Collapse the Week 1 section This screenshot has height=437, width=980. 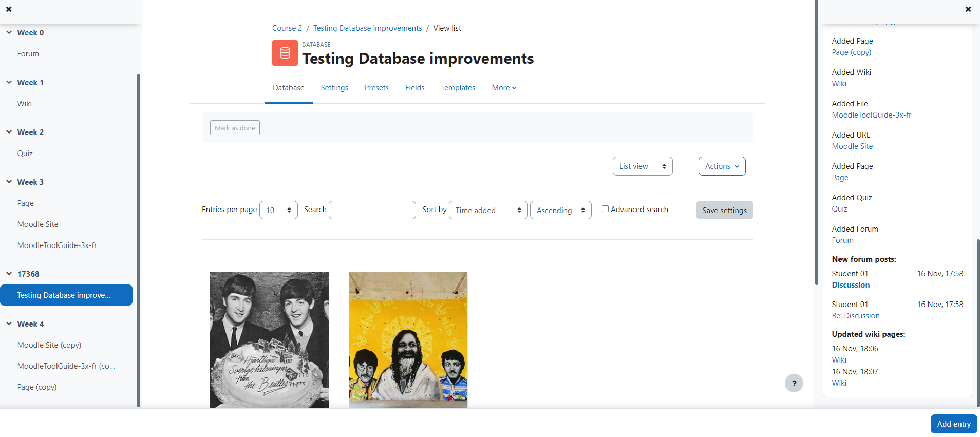9,82
